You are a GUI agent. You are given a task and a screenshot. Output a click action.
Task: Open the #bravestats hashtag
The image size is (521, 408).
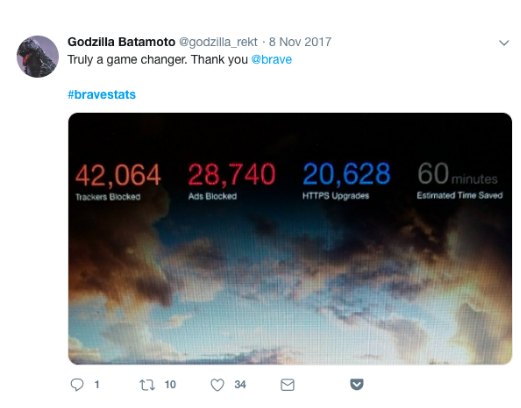tap(102, 95)
